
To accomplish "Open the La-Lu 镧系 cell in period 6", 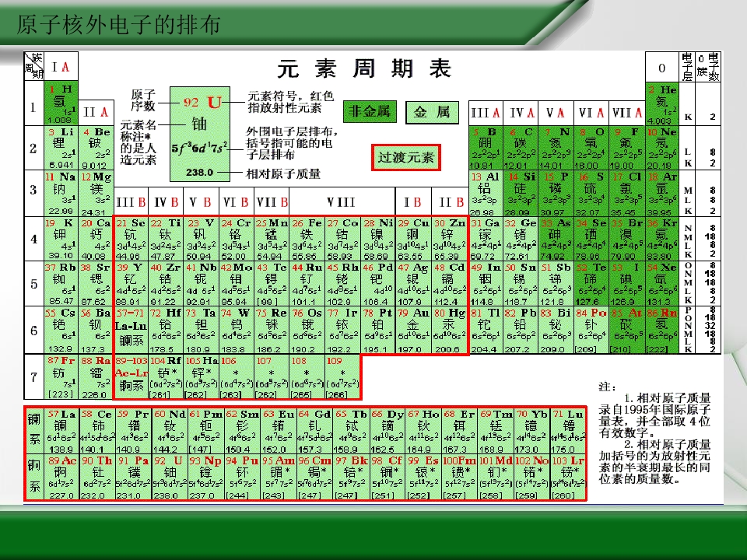I will 131,330.
